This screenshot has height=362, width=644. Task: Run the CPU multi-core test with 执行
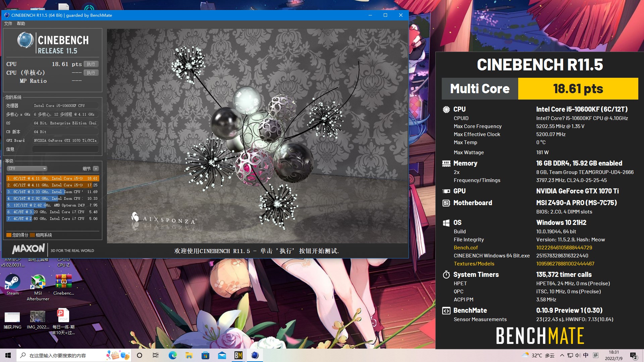(x=91, y=64)
